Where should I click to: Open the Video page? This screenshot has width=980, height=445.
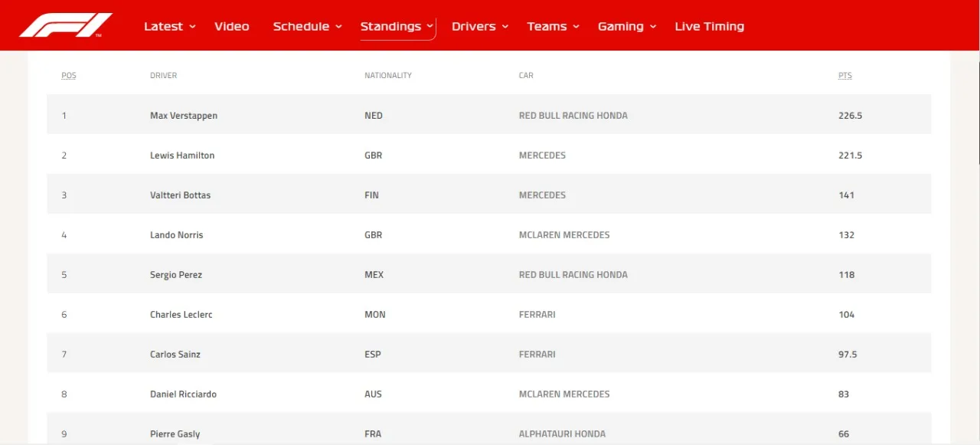(231, 26)
